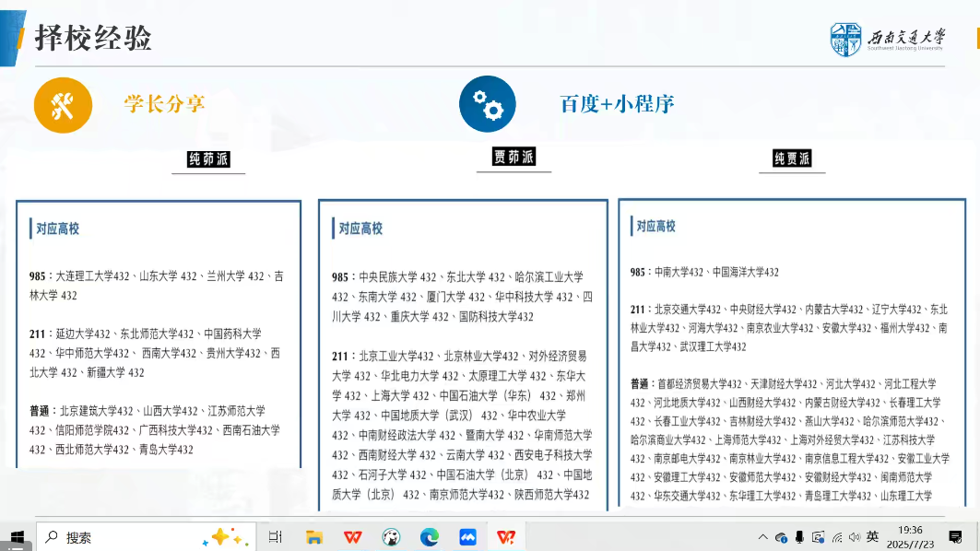Toggle the 英 input language indicator

(872, 536)
